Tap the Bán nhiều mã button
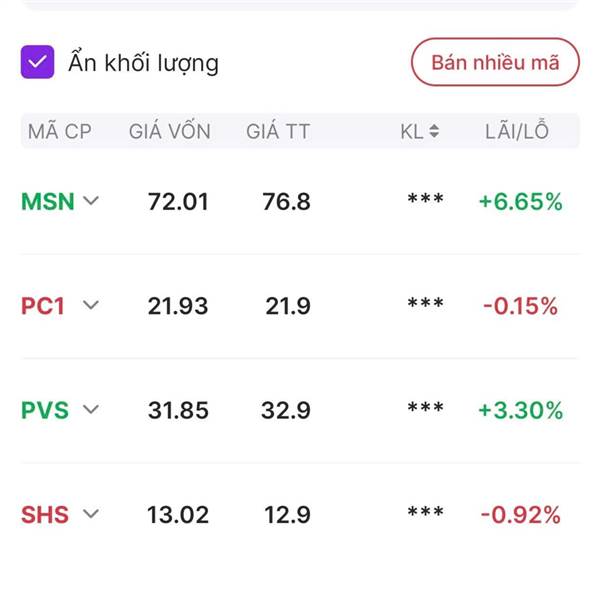600x600 pixels. (x=495, y=62)
